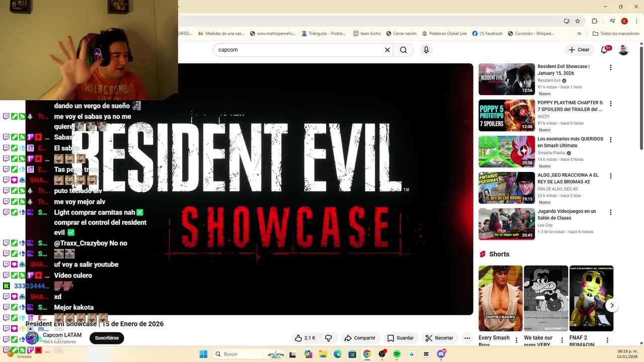Open options for POPPY PLAYTIME video
The height and width of the screenshot is (362, 644).
611,104
